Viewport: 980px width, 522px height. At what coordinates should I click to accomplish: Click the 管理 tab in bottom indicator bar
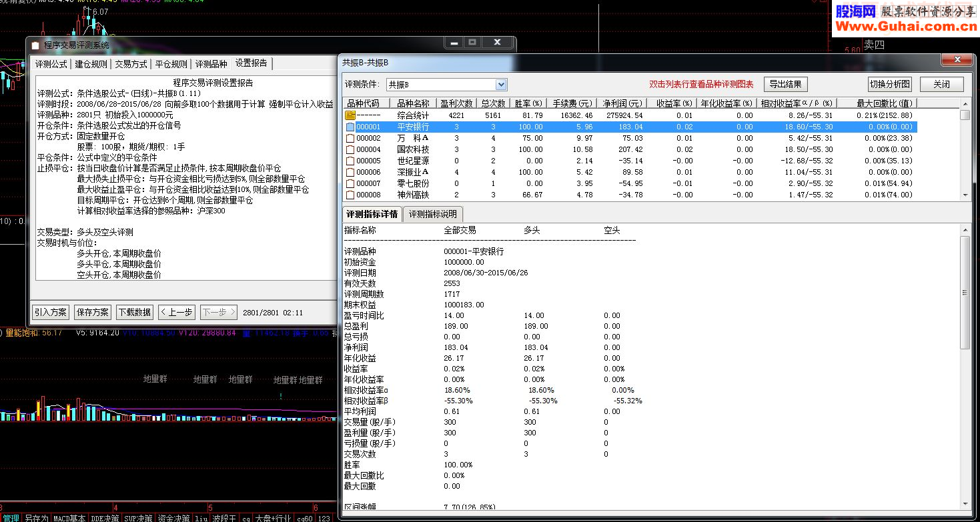tap(11, 518)
